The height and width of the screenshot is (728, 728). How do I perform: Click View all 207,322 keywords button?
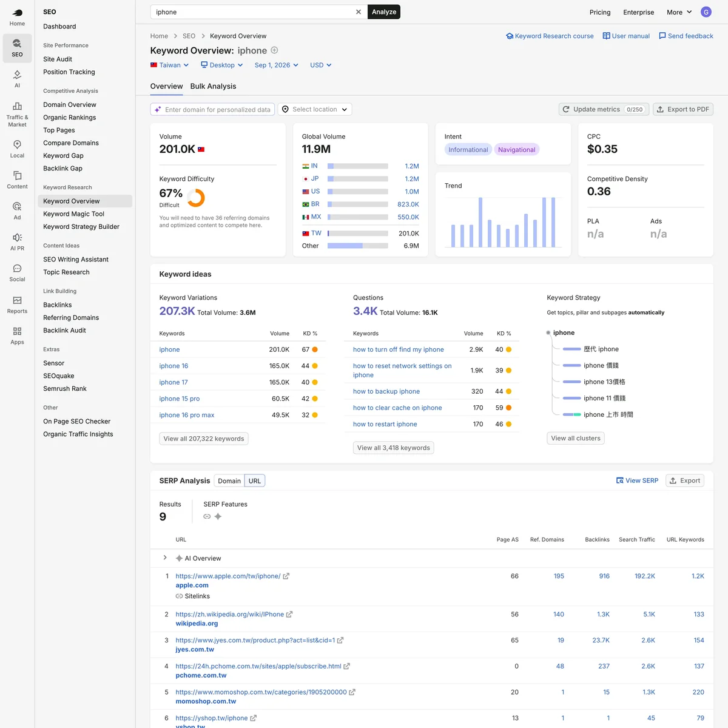(x=204, y=439)
